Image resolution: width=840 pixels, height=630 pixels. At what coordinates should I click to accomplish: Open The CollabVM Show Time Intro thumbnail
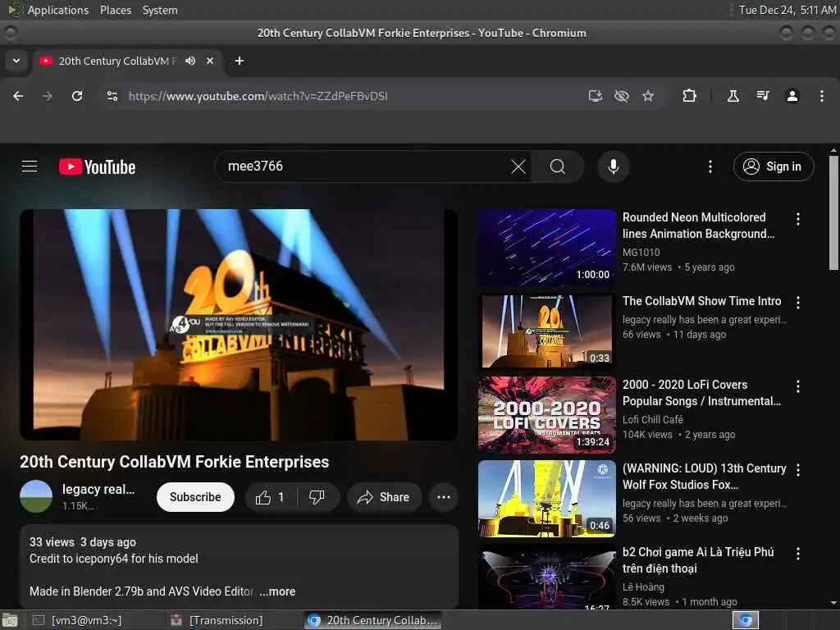547,331
